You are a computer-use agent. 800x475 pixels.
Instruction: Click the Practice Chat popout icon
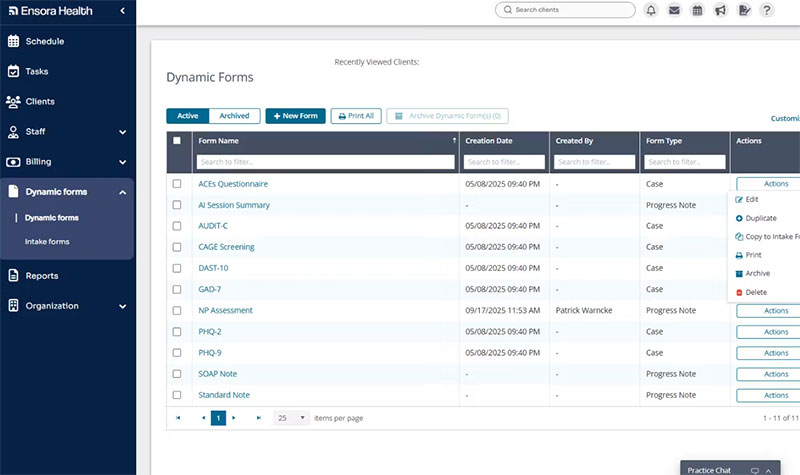(x=755, y=470)
